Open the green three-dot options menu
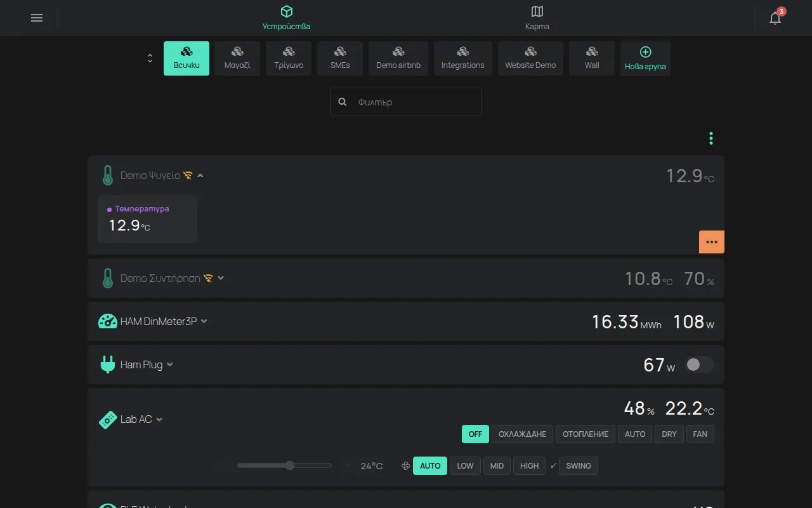This screenshot has width=812, height=508. point(711,138)
